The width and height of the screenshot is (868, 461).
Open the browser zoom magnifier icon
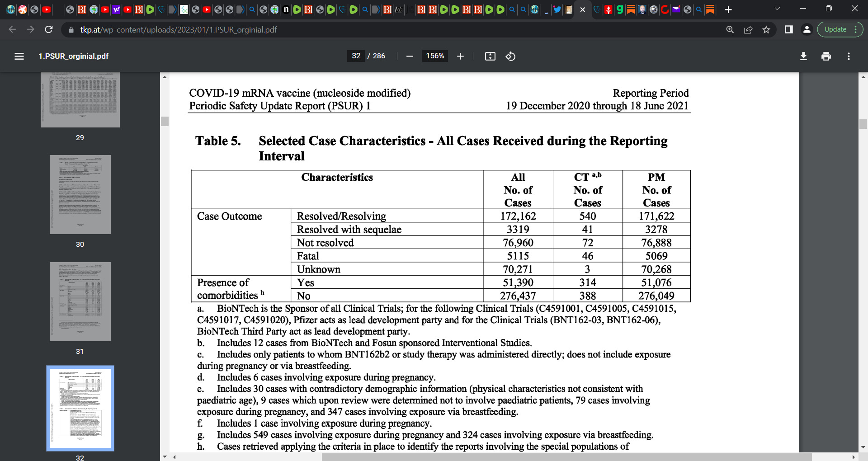coord(730,29)
